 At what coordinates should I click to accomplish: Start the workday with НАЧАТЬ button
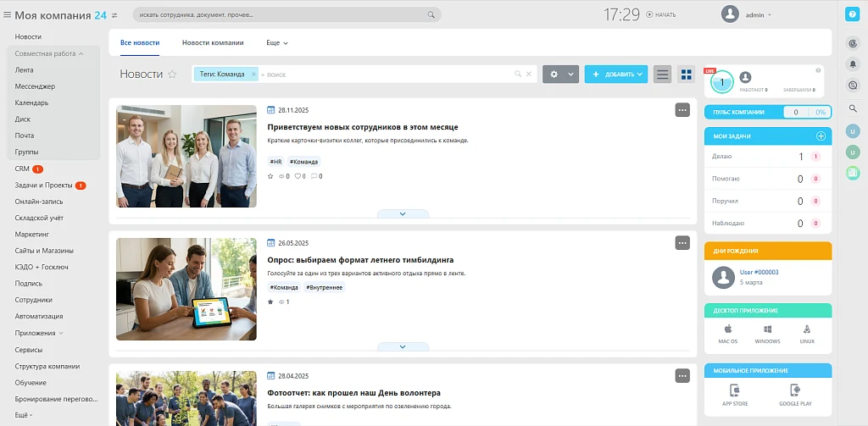(x=660, y=15)
